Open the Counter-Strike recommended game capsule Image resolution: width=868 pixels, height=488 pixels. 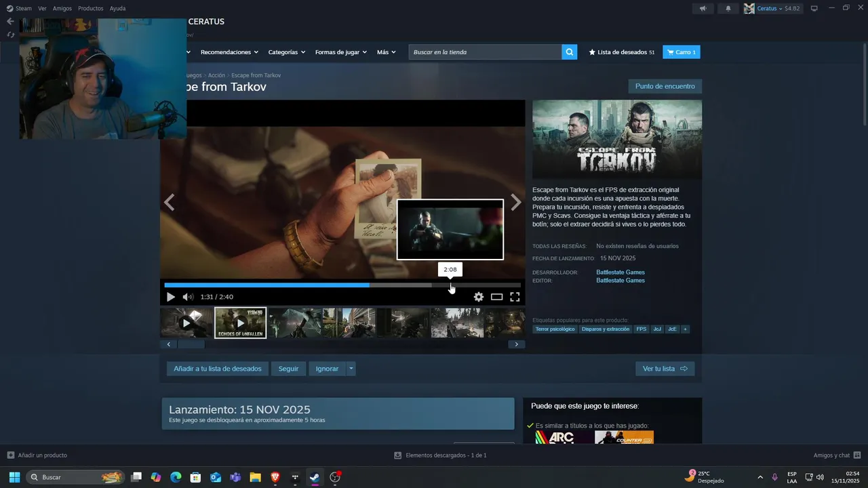[624, 437]
